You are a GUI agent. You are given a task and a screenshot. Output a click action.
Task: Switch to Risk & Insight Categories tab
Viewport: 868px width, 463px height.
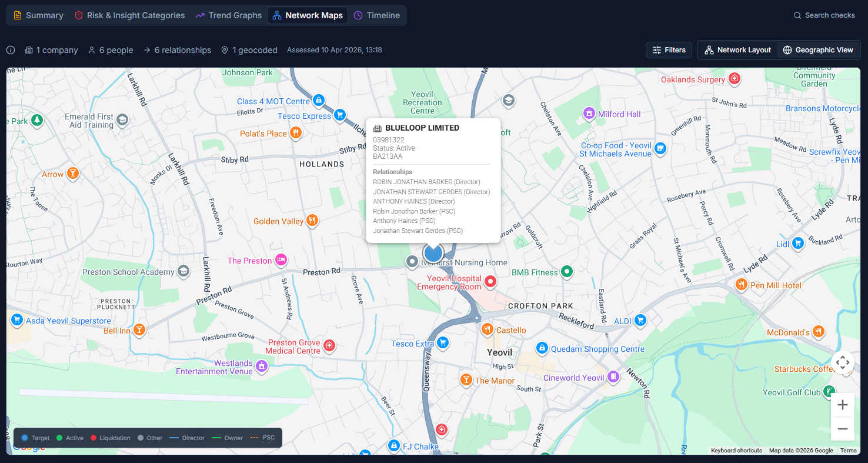129,15
